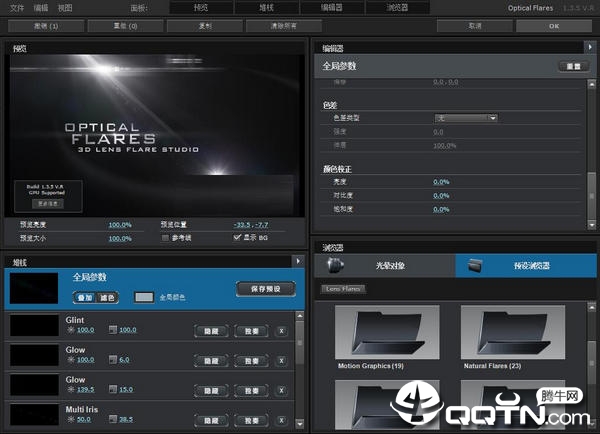600x434 pixels.
Task: Click the 预览位置 value -33.5, -7.7
Action: pyautogui.click(x=251, y=225)
